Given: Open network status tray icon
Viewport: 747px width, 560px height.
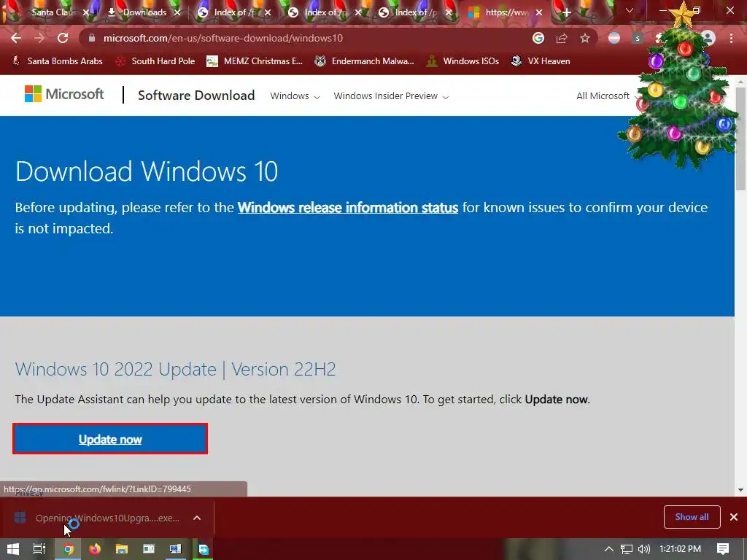Looking at the screenshot, I should coord(627,549).
